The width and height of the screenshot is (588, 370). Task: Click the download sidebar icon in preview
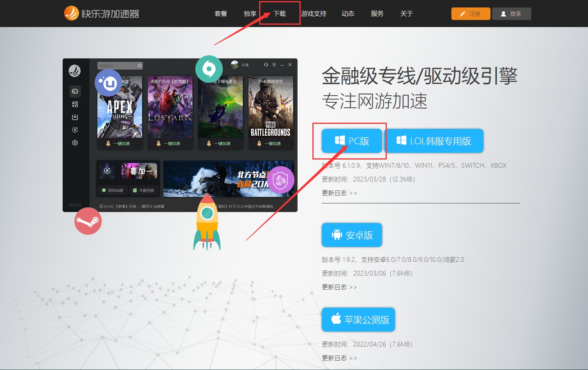[75, 117]
